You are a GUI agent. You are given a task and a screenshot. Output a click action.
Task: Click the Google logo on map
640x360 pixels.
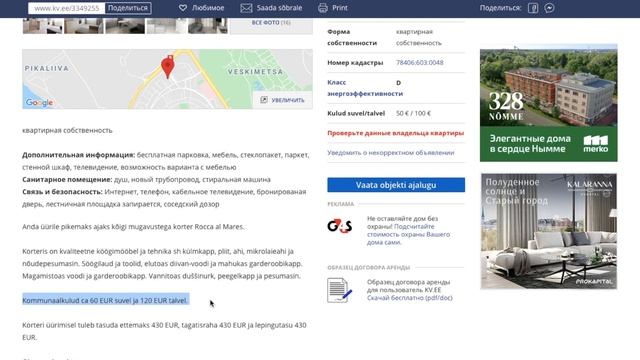39,102
